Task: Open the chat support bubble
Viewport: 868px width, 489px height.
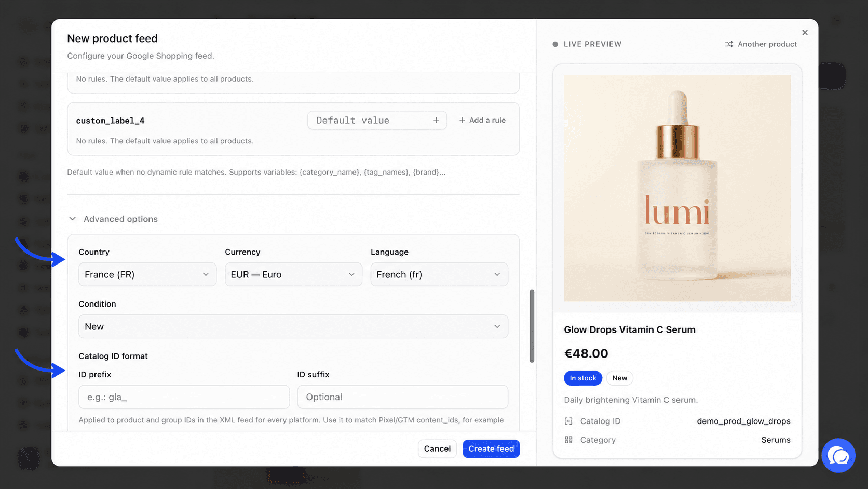Action: (838, 456)
